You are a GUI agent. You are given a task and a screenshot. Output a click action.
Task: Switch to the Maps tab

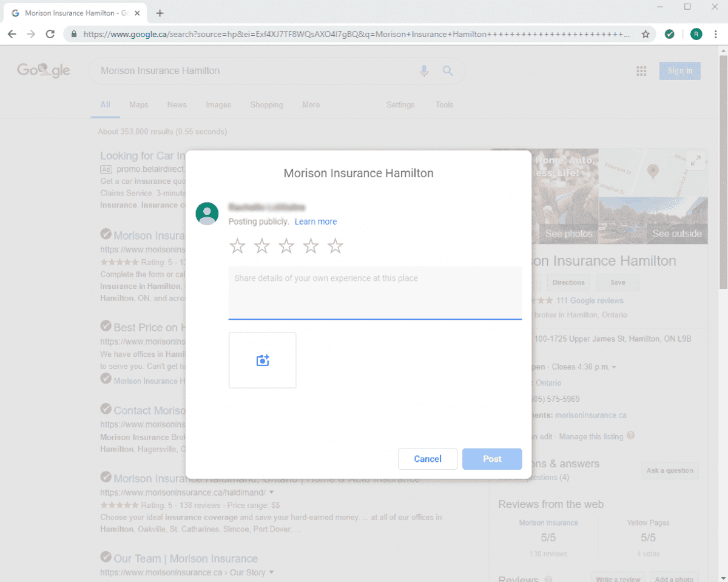click(x=138, y=105)
